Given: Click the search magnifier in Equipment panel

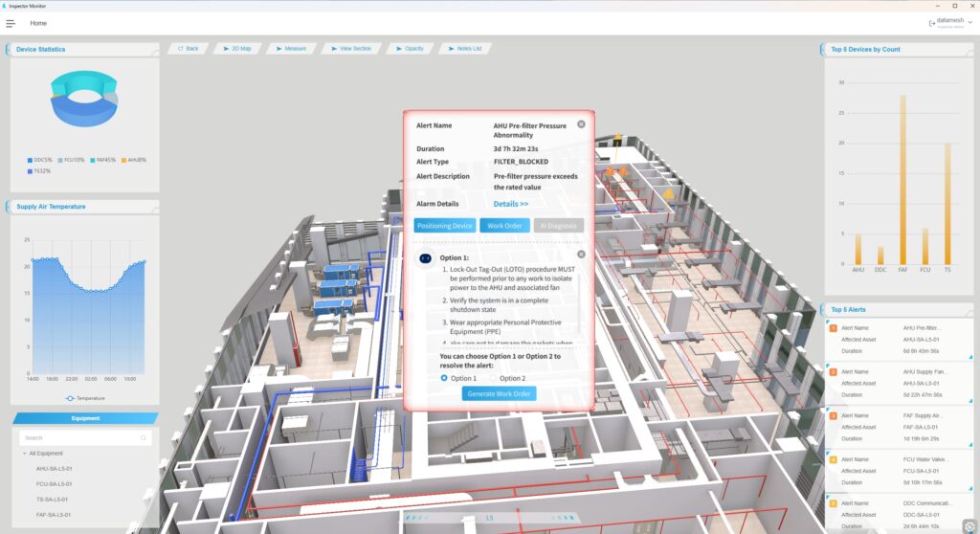Looking at the screenshot, I should click(144, 437).
